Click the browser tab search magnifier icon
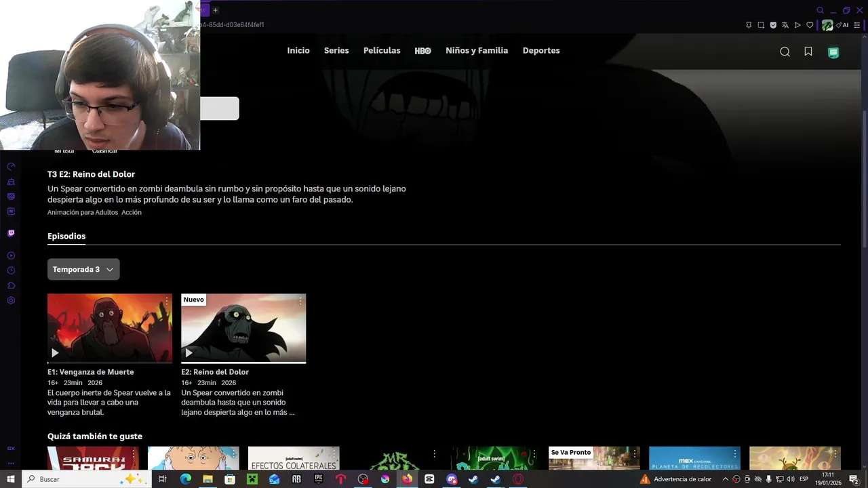The width and height of the screenshot is (868, 488). click(x=821, y=10)
